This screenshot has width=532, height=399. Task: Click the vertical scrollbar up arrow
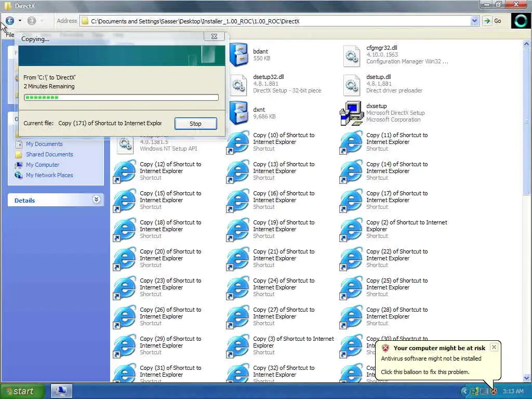tap(527, 44)
